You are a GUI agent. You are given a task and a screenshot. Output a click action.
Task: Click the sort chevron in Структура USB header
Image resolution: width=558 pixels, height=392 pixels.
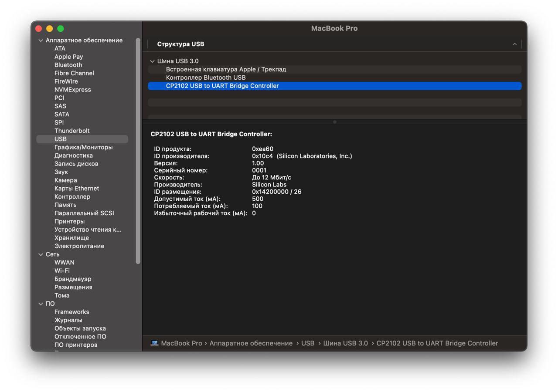(x=514, y=44)
